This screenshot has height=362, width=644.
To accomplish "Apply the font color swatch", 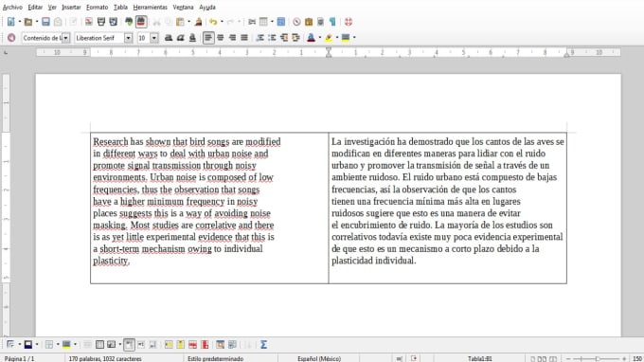I will tap(311, 38).
